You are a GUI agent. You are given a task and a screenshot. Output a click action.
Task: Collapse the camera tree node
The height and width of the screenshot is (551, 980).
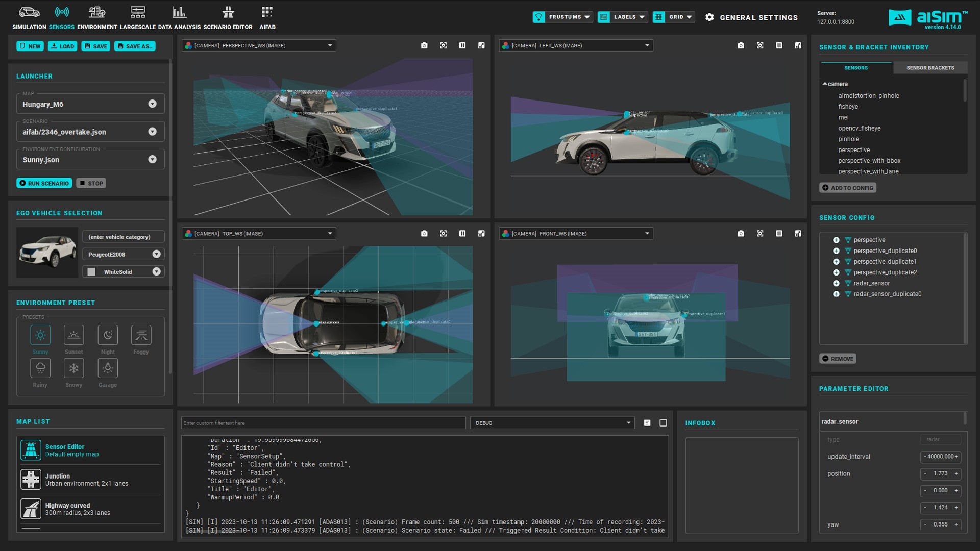825,84
